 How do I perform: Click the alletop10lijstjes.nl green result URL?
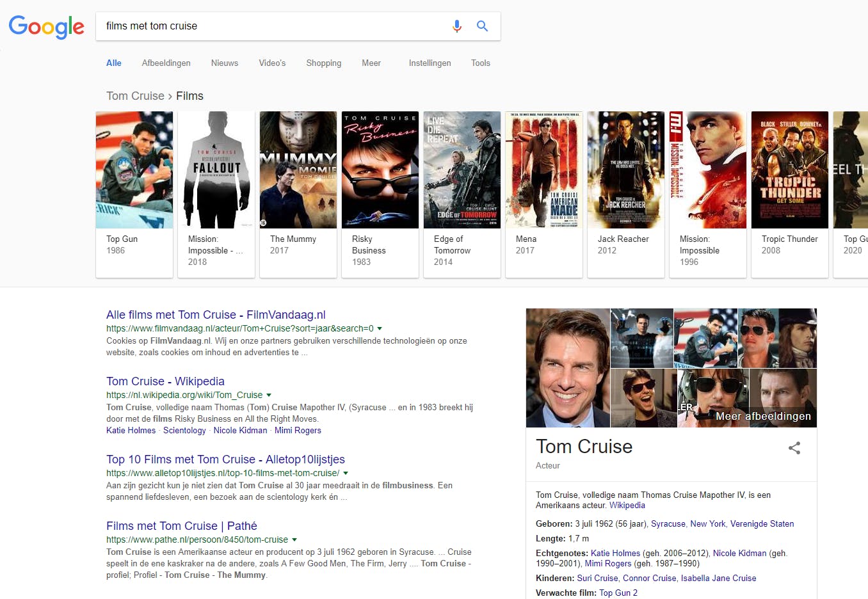(223, 473)
